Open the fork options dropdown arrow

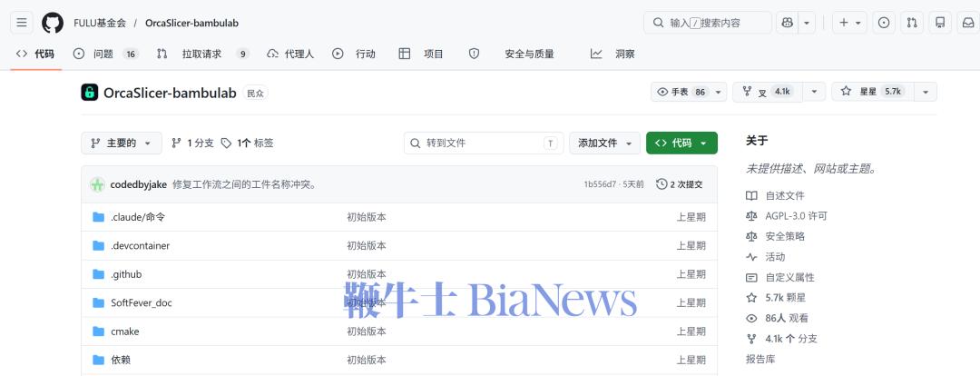pos(814,92)
